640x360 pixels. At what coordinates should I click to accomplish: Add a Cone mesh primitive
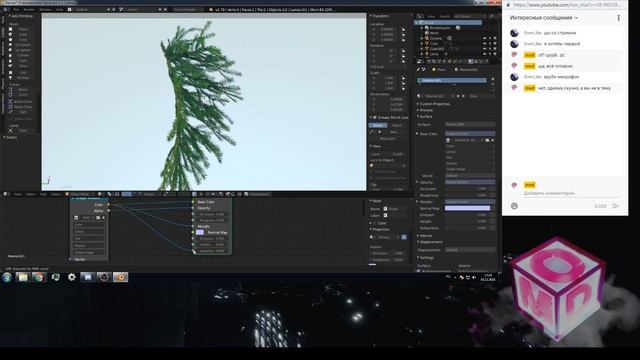tap(23, 60)
